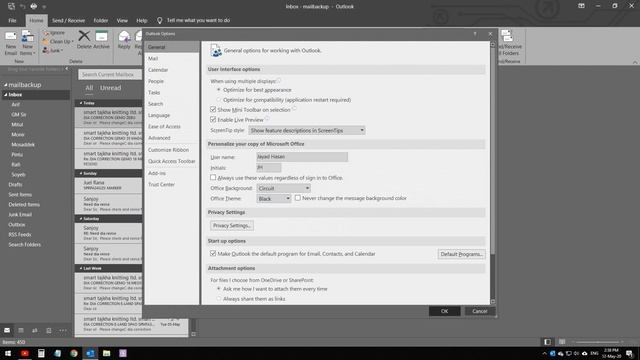Click the Reply icon in the ribbon

click(124, 37)
